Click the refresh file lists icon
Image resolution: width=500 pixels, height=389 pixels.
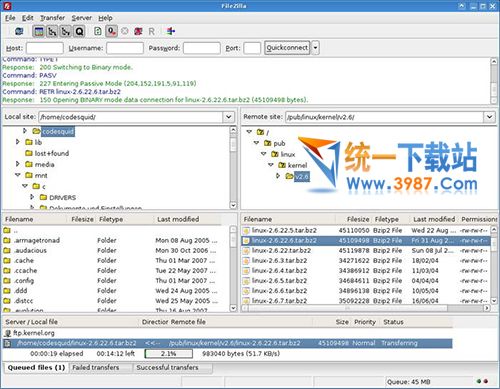point(98,31)
